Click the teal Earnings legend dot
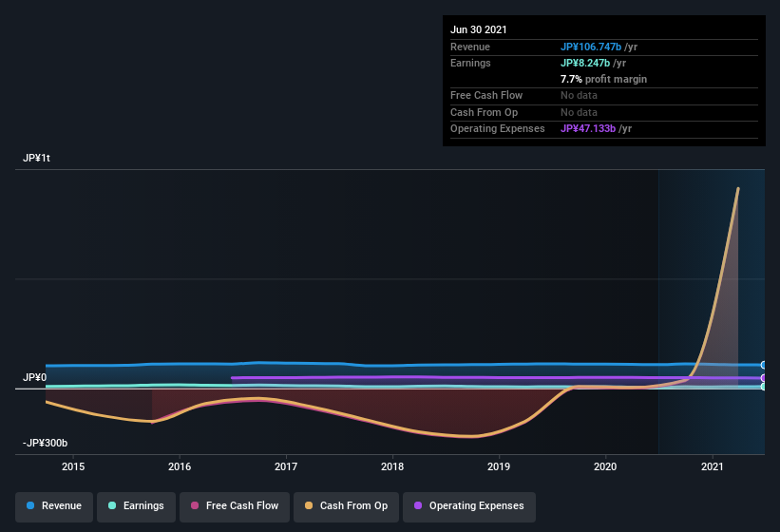Image resolution: width=780 pixels, height=532 pixels. coord(112,505)
